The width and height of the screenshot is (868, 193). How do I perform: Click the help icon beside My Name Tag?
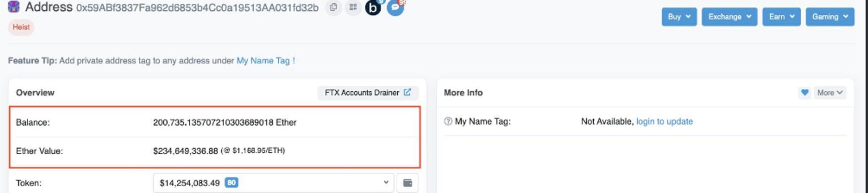pyautogui.click(x=448, y=121)
